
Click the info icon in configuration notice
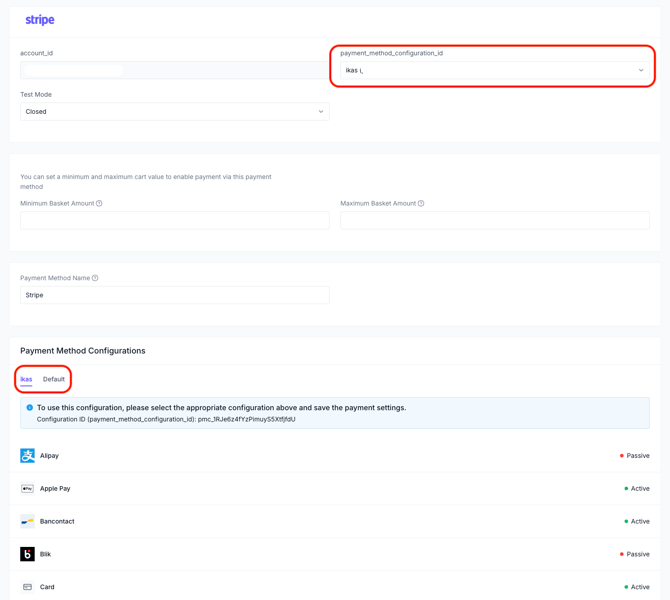pos(29,408)
